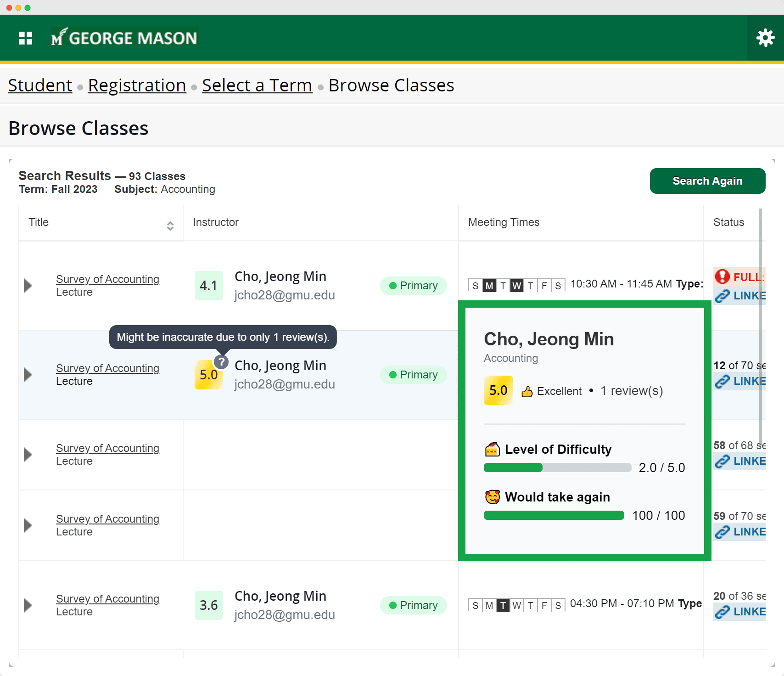784x676 pixels.
Task: Open Survey of Accounting link in 3.6 row
Action: tap(107, 599)
